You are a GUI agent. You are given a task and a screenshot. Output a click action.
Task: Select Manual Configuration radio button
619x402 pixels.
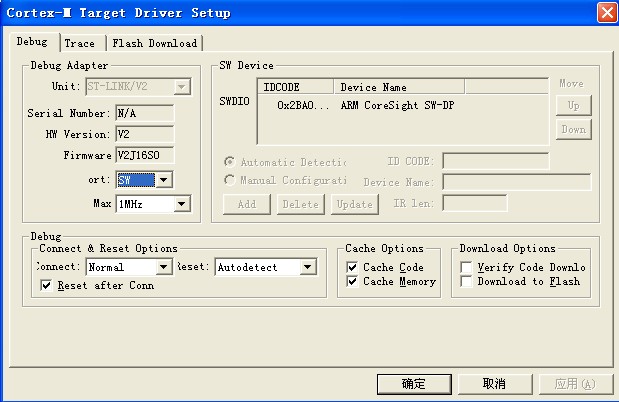[x=229, y=180]
